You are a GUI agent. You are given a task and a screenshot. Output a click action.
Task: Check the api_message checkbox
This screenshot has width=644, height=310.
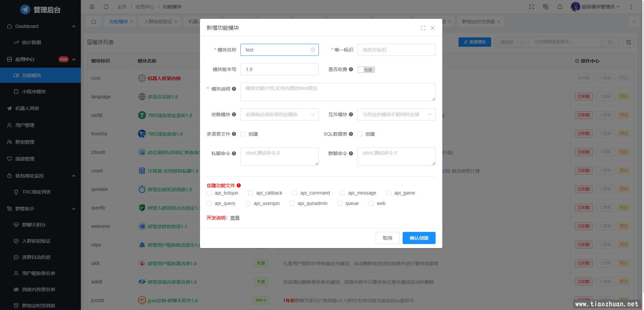pos(342,193)
